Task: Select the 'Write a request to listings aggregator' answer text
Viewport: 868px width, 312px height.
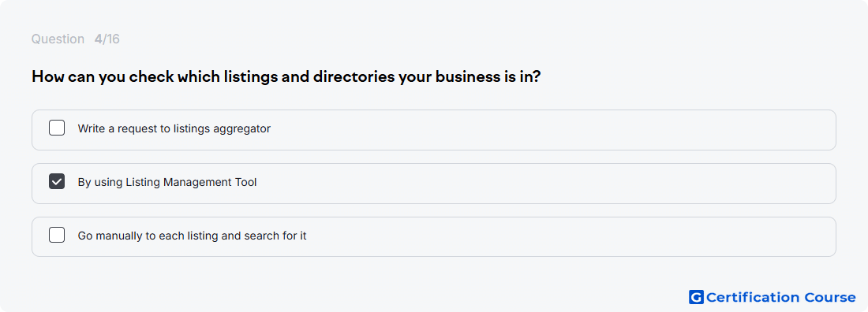Action: (174, 129)
